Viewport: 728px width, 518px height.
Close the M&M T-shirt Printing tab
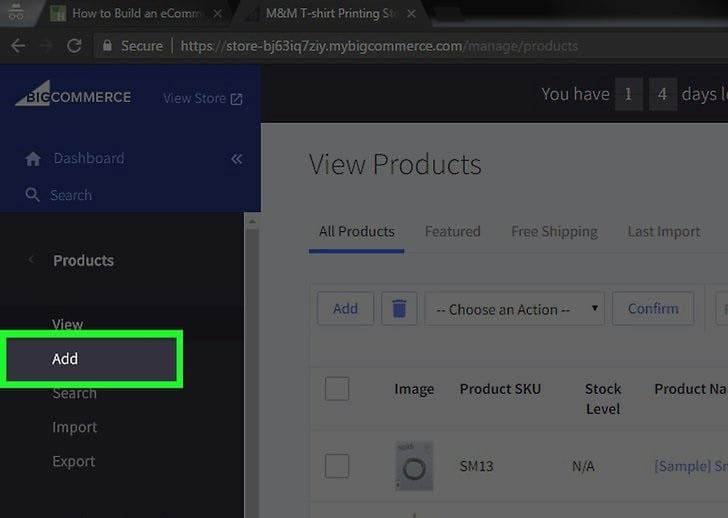pyautogui.click(x=411, y=13)
